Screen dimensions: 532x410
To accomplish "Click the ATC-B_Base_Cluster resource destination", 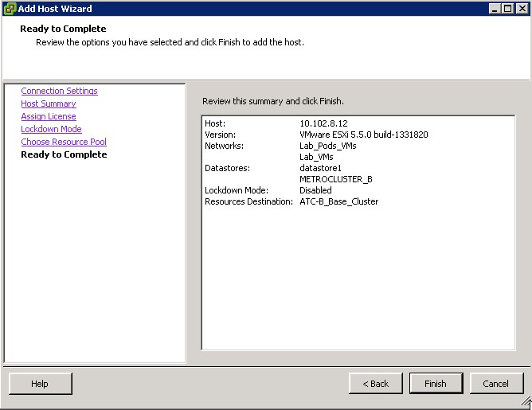I will click(x=338, y=201).
